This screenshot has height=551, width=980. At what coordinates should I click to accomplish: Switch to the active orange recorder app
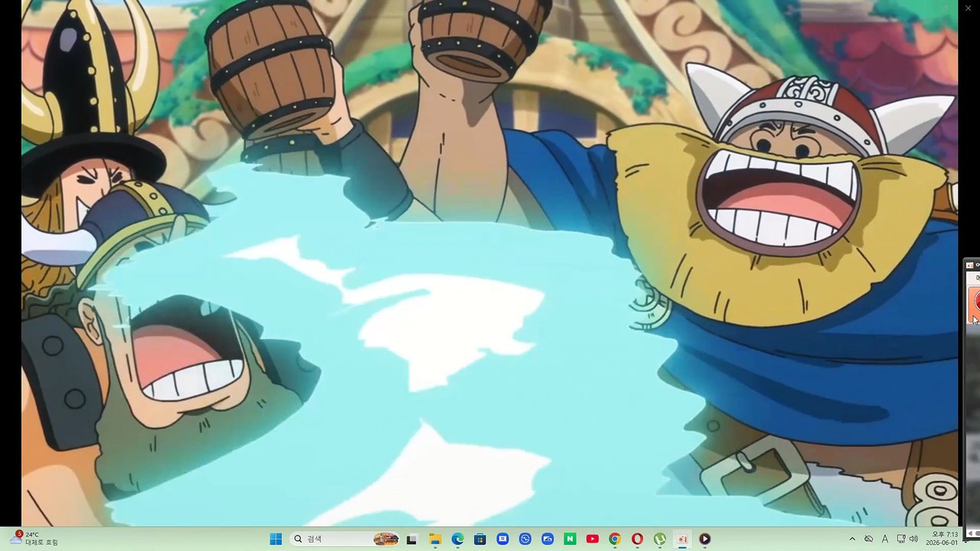pos(682,540)
